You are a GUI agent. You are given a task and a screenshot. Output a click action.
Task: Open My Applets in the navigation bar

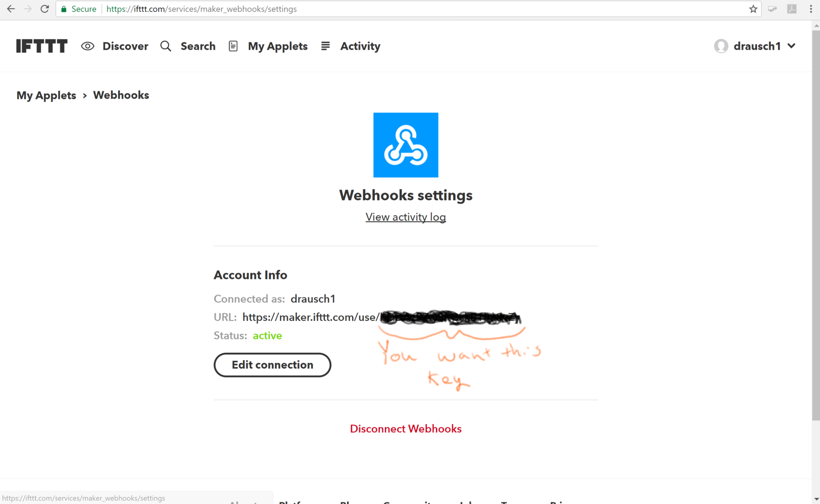[x=278, y=46]
